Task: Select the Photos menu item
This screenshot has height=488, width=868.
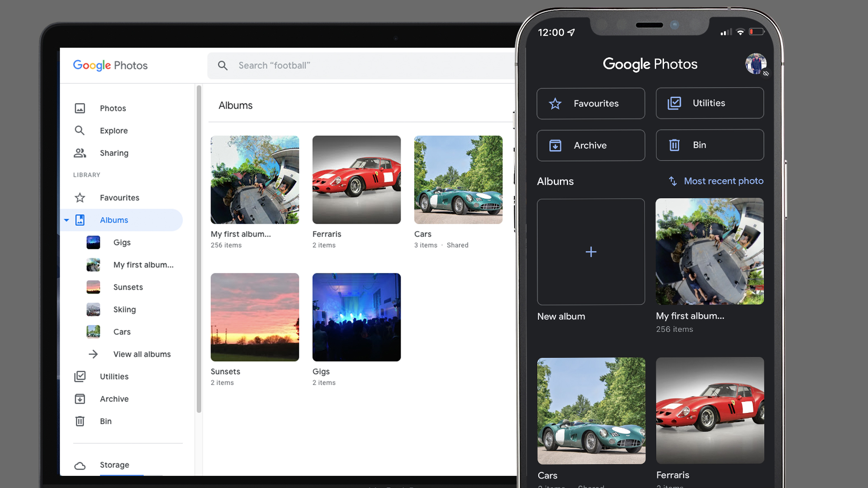Action: (x=112, y=108)
